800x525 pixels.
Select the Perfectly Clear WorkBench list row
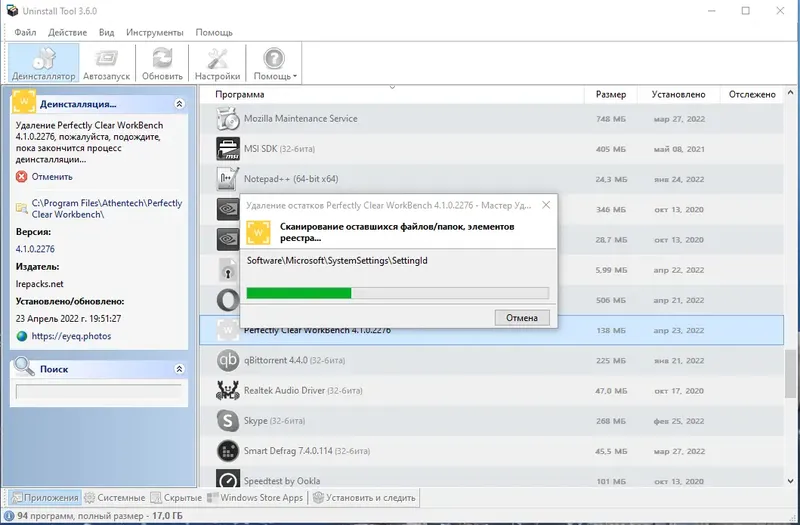coord(491,330)
